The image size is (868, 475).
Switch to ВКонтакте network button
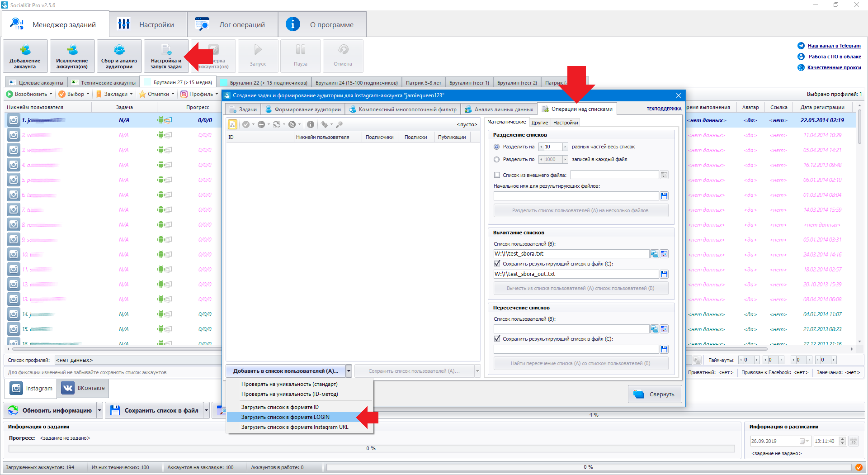[84, 388]
